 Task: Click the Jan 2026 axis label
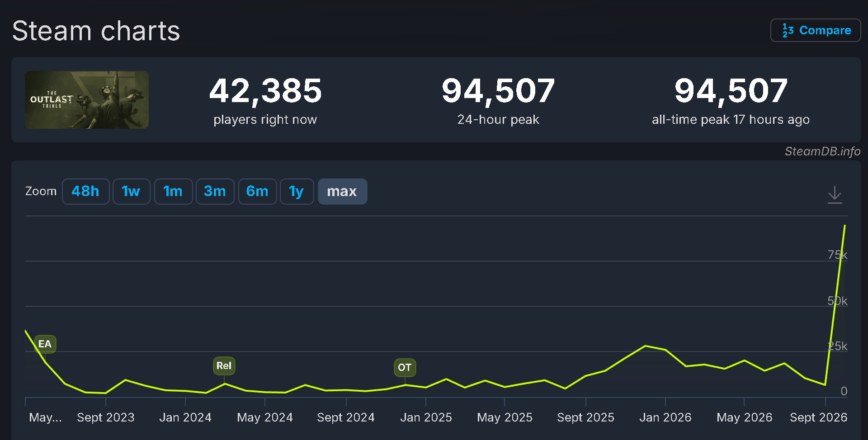pos(665,417)
